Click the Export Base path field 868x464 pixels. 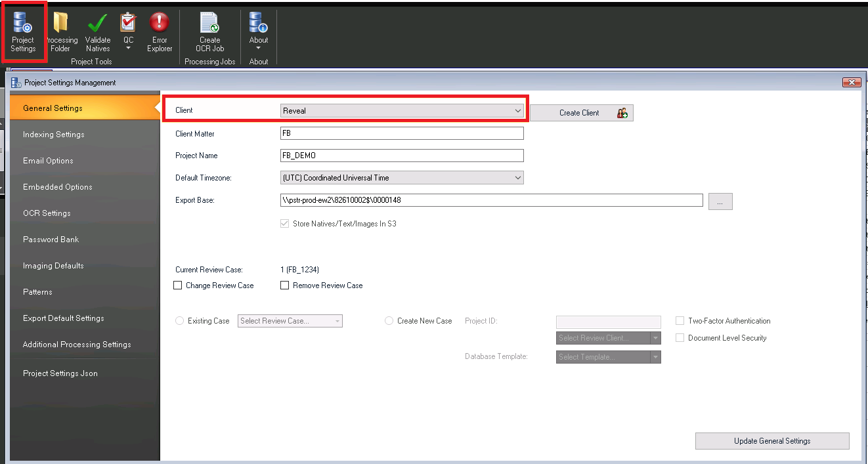(x=492, y=200)
